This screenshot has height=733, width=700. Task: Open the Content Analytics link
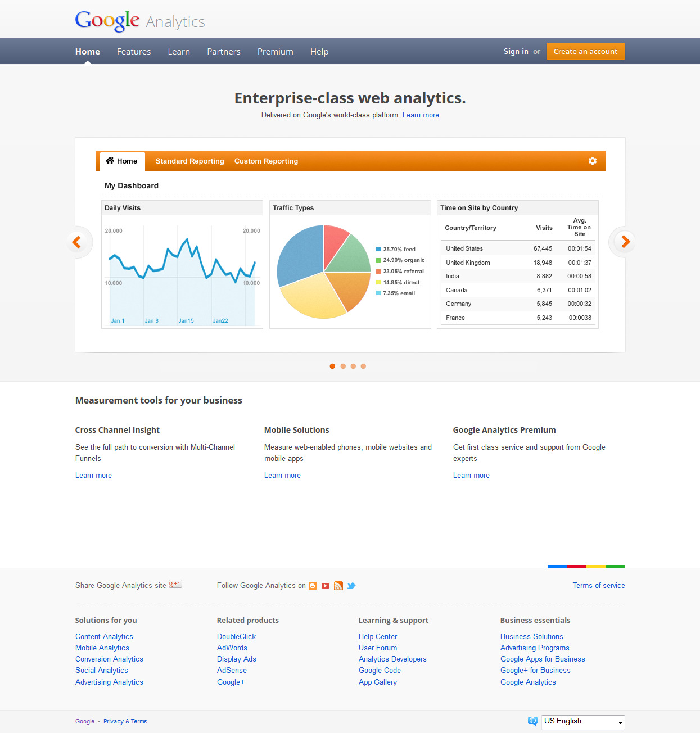[x=104, y=637]
